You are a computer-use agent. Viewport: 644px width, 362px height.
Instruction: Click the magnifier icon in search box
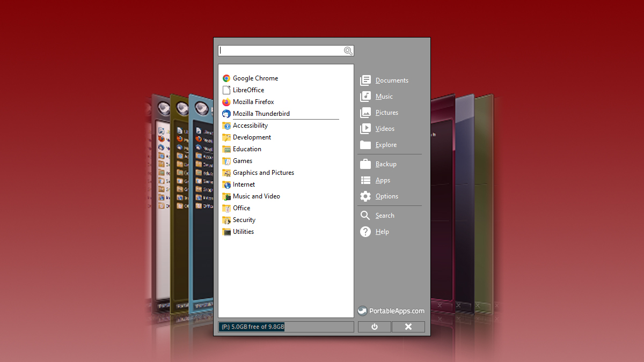click(x=348, y=51)
